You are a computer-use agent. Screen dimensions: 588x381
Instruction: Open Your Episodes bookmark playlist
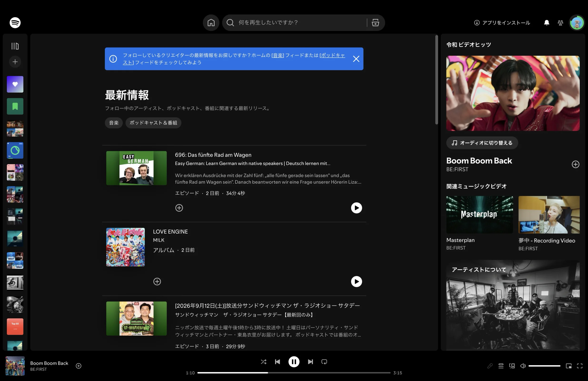click(15, 106)
